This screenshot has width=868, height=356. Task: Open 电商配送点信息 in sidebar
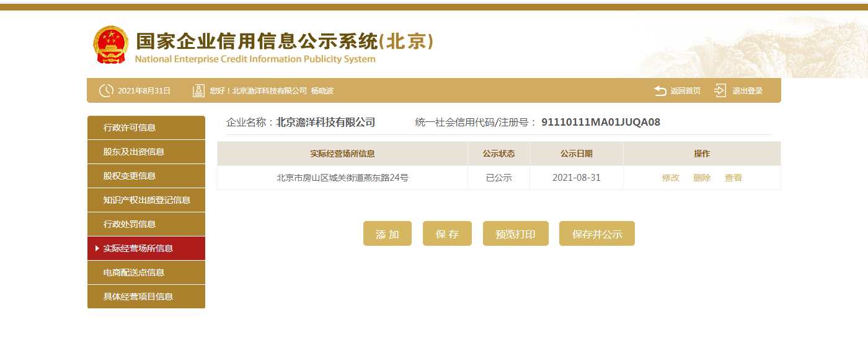pos(146,272)
